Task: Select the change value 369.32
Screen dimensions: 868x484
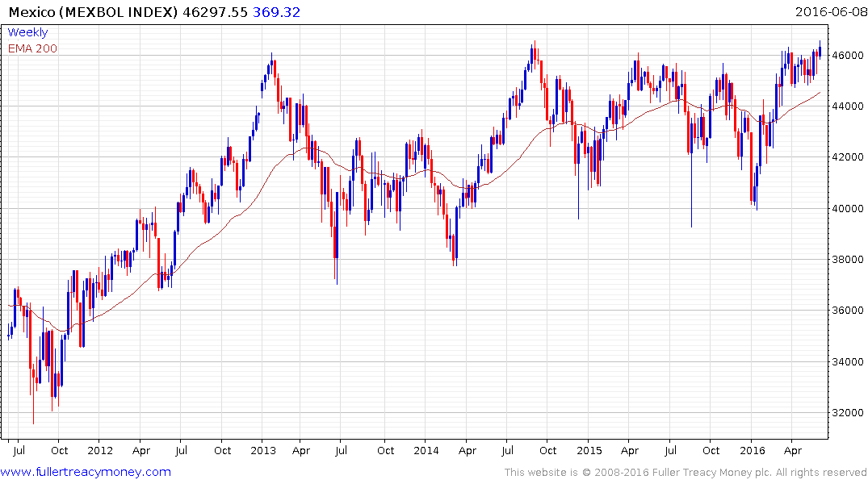Action: [276, 12]
